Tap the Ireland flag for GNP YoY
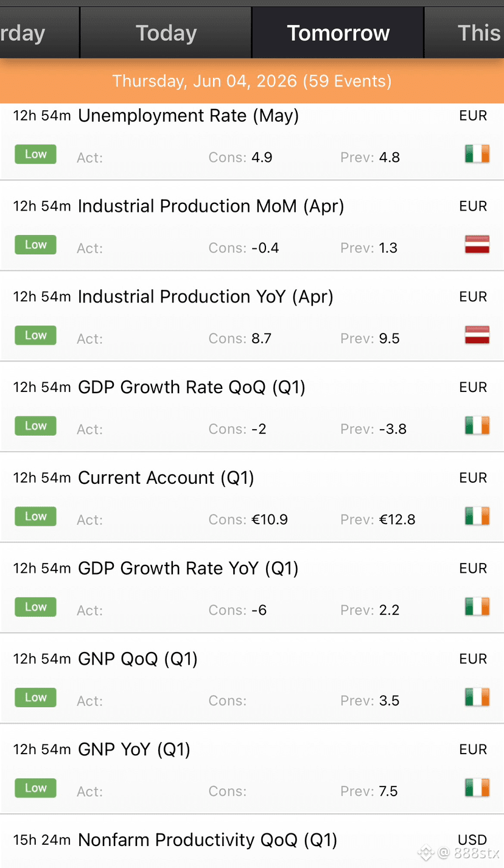This screenshot has width=504, height=868. click(x=477, y=788)
